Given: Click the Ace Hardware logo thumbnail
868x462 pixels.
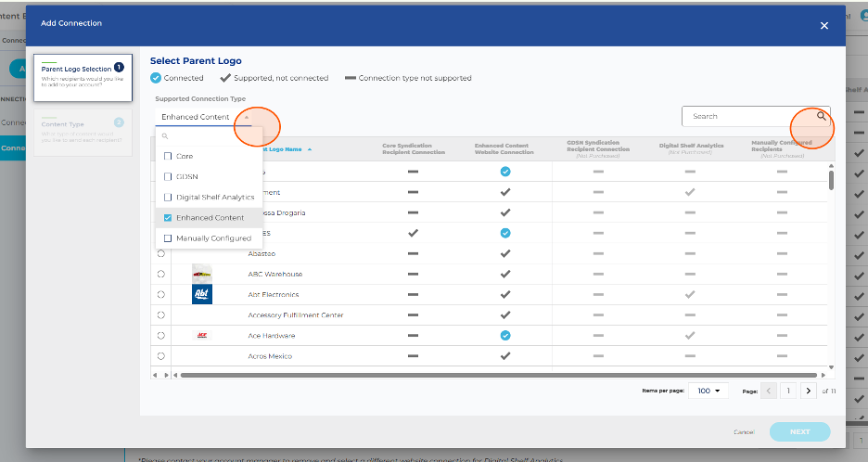Looking at the screenshot, I should [202, 335].
